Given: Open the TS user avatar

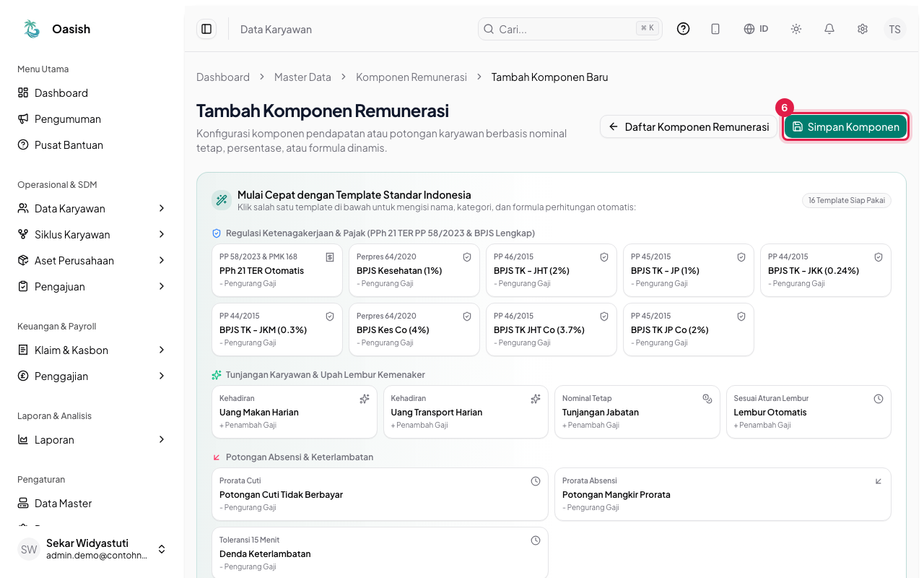Looking at the screenshot, I should tap(895, 29).
